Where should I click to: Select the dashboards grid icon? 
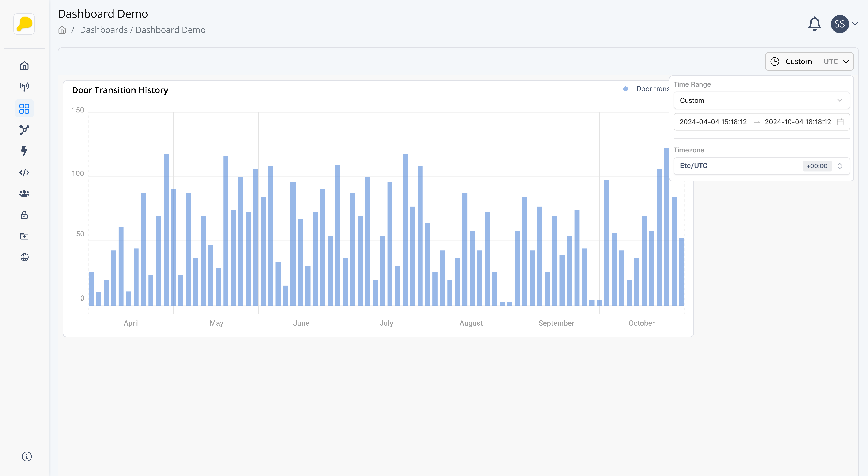coord(24,108)
